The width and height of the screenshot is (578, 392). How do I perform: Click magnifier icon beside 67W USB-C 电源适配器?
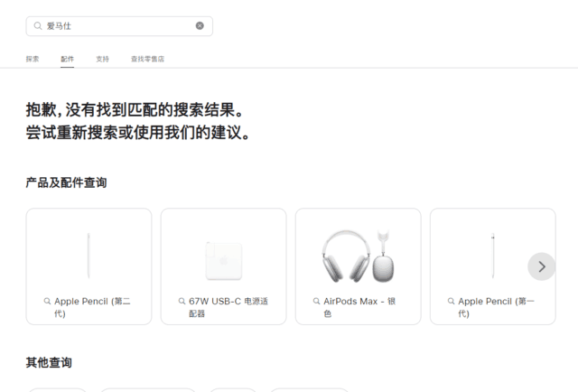(x=182, y=302)
